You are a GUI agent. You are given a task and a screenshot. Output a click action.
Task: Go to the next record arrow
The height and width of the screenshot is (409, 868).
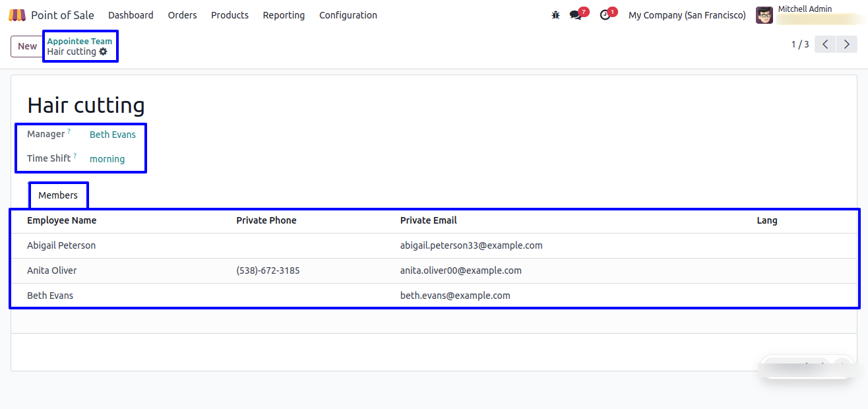[x=847, y=45]
